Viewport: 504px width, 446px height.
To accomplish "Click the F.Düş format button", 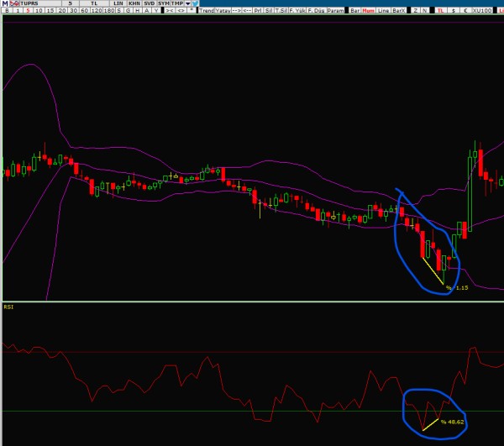I will [x=317, y=11].
